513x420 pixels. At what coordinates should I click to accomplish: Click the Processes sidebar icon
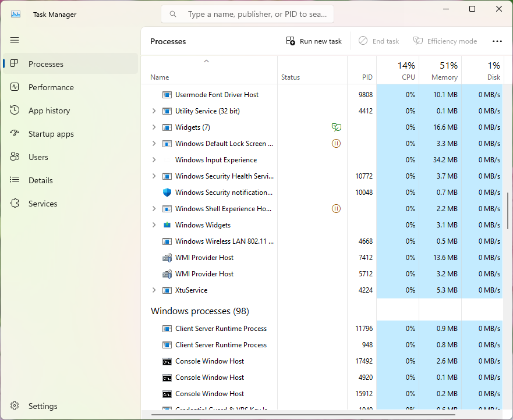(x=14, y=63)
